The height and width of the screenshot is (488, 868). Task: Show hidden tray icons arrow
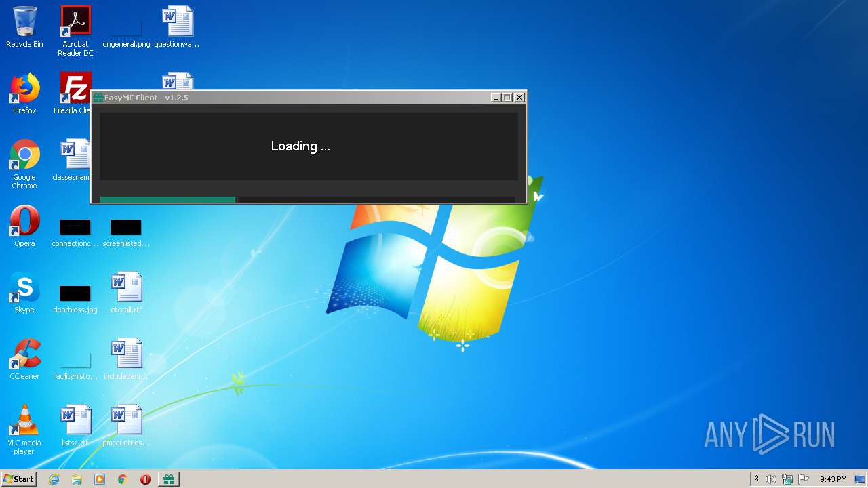pos(757,479)
